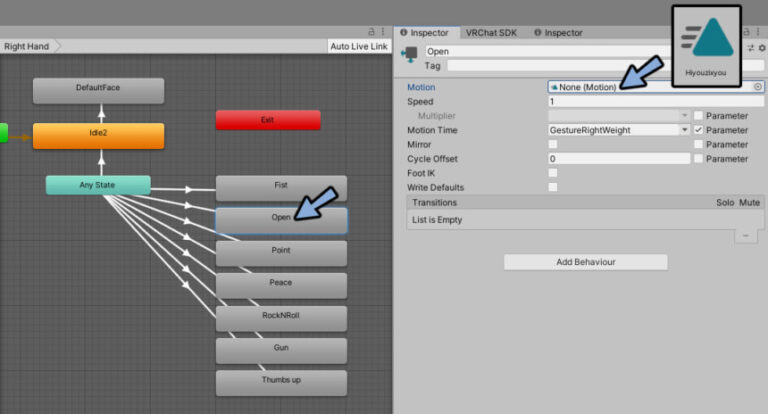Image resolution: width=768 pixels, height=414 pixels.
Task: Enable the Foot IK checkbox
Action: pos(553,173)
